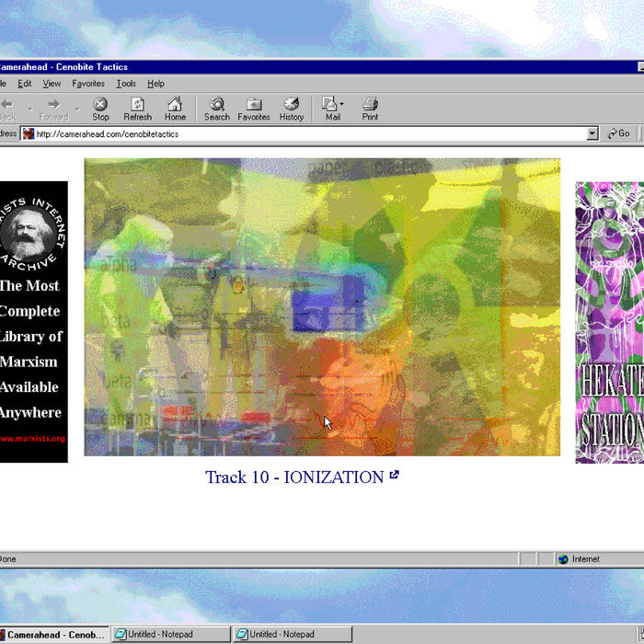Expand the address bar URL dropdown
The height and width of the screenshot is (644, 644).
pos(592,134)
